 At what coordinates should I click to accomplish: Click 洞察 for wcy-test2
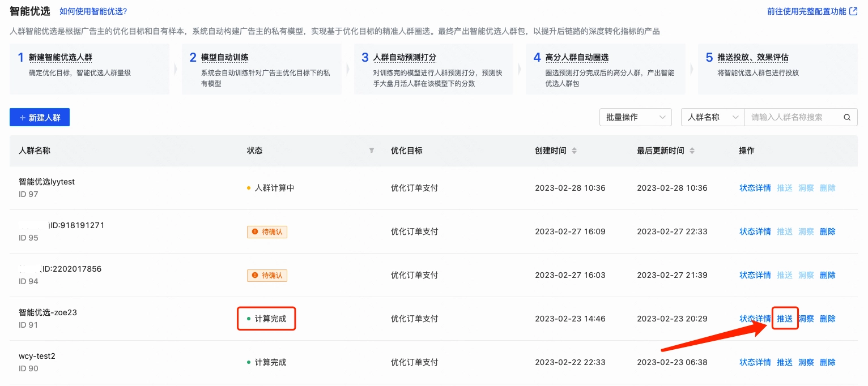[x=806, y=362]
